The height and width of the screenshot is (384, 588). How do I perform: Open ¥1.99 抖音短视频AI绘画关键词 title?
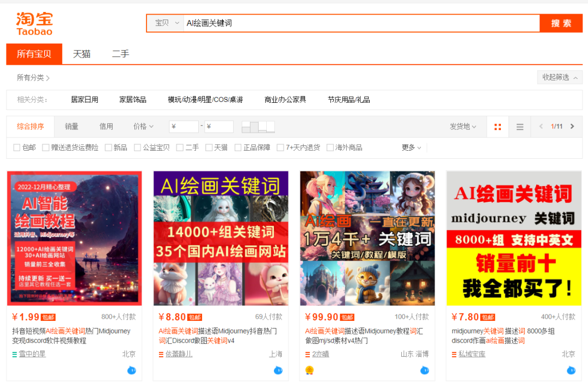71,336
